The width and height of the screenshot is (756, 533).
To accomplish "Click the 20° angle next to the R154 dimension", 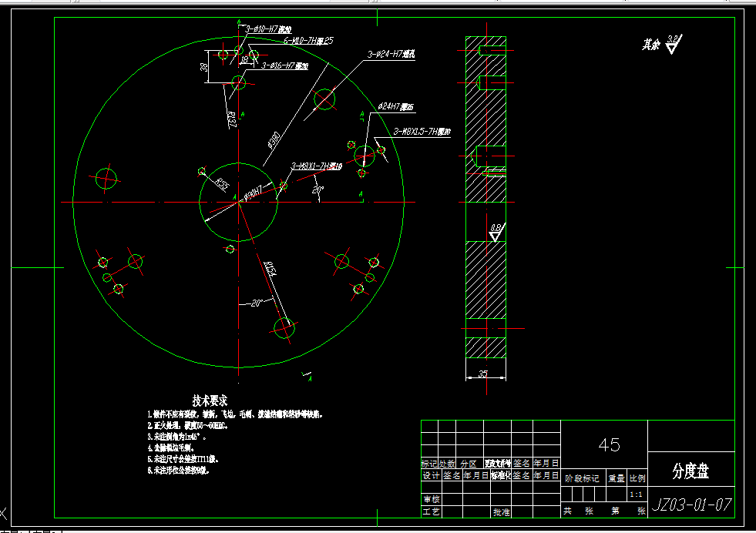I will [x=257, y=303].
